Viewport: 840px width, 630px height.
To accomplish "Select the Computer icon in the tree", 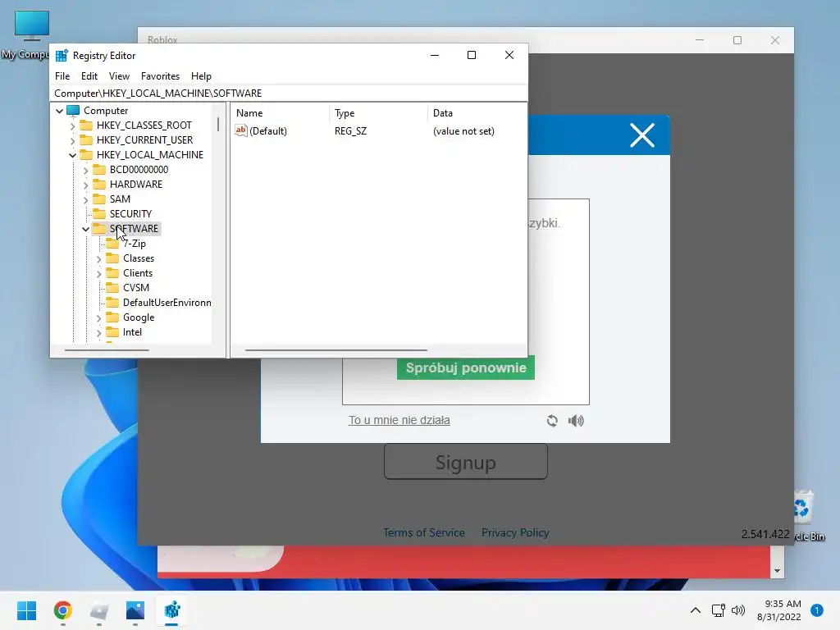I will (73, 111).
